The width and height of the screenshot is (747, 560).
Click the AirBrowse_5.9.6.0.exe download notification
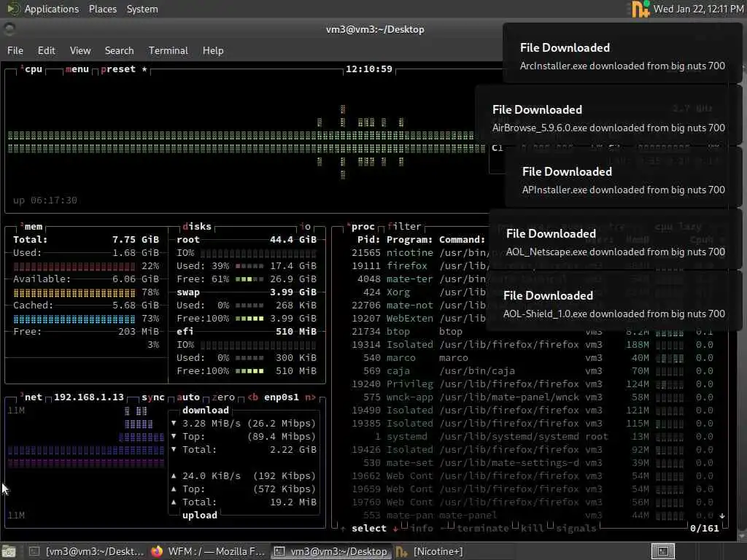[x=608, y=114]
